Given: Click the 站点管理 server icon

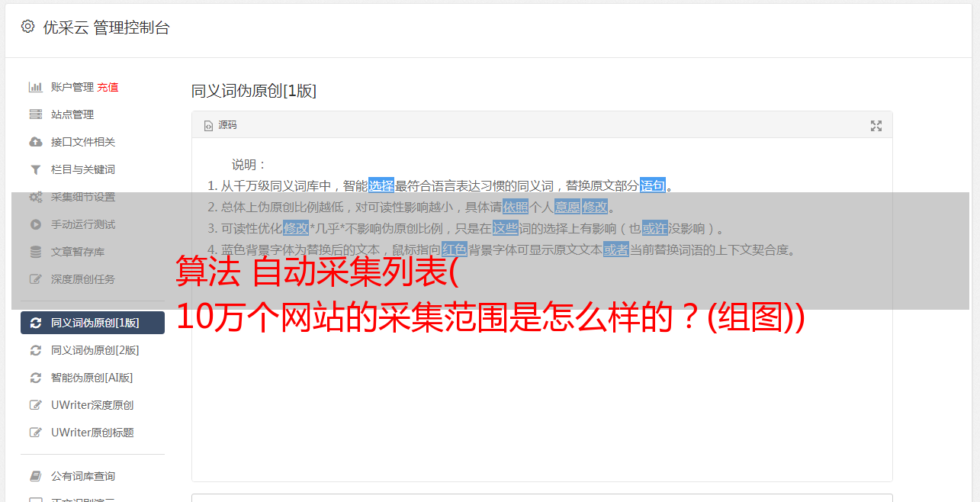Looking at the screenshot, I should pos(35,114).
